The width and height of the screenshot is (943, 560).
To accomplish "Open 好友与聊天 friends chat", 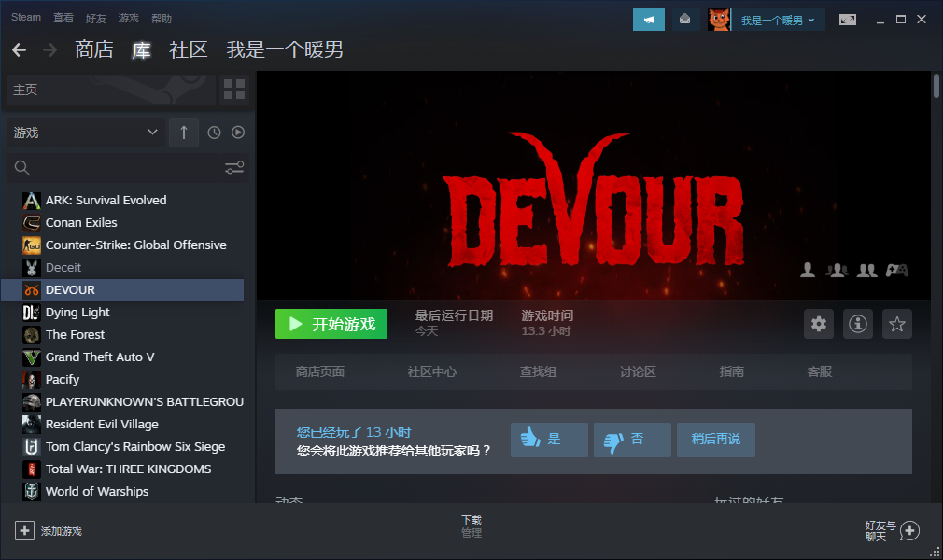I will 893,530.
